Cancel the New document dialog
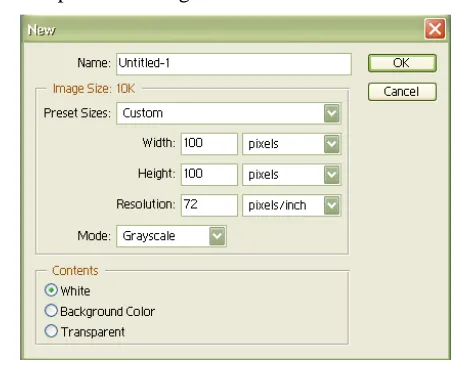This screenshot has height=370, width=458. click(402, 92)
